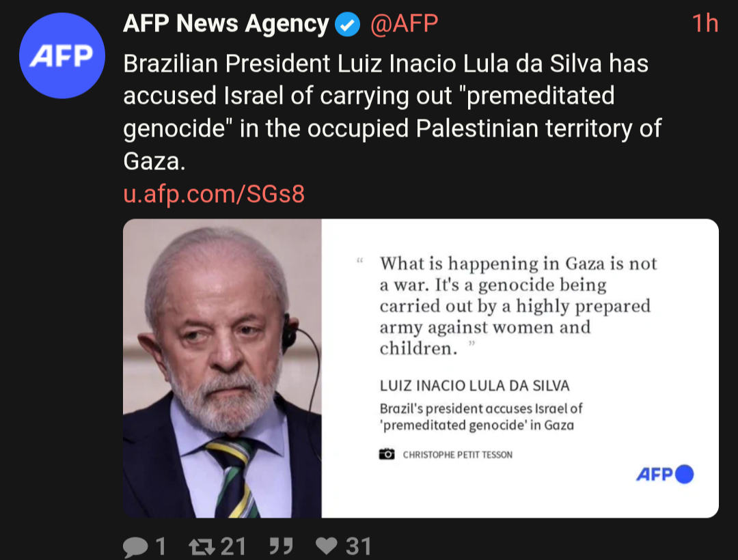Open the Lula da Silva photo
This screenshot has width=738, height=560.
pyautogui.click(x=222, y=368)
